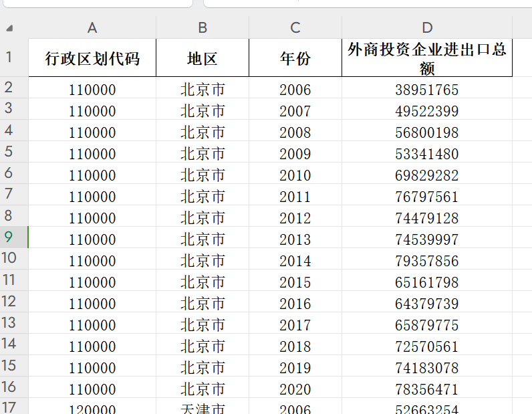Click 北京市 cell in row 2
The image size is (532, 414).
[203, 88]
